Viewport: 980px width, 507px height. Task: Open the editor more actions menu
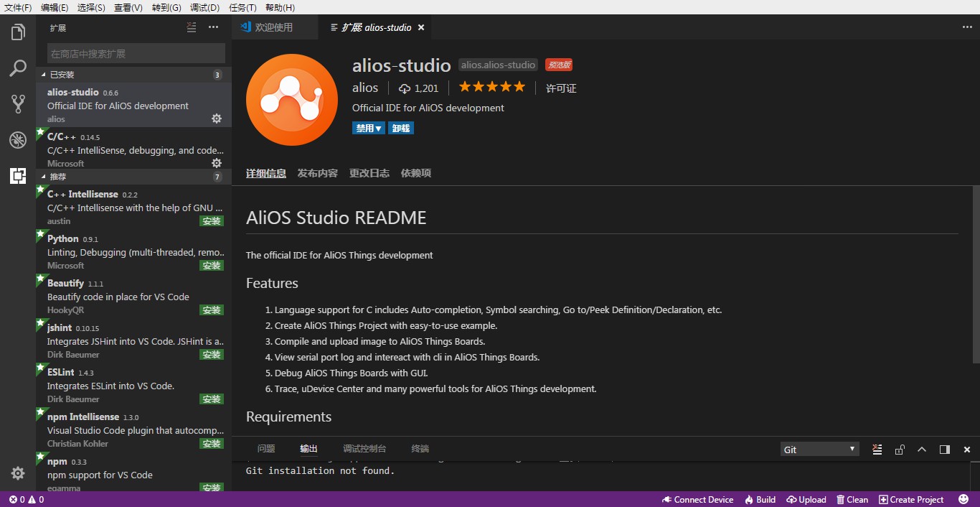(x=967, y=27)
